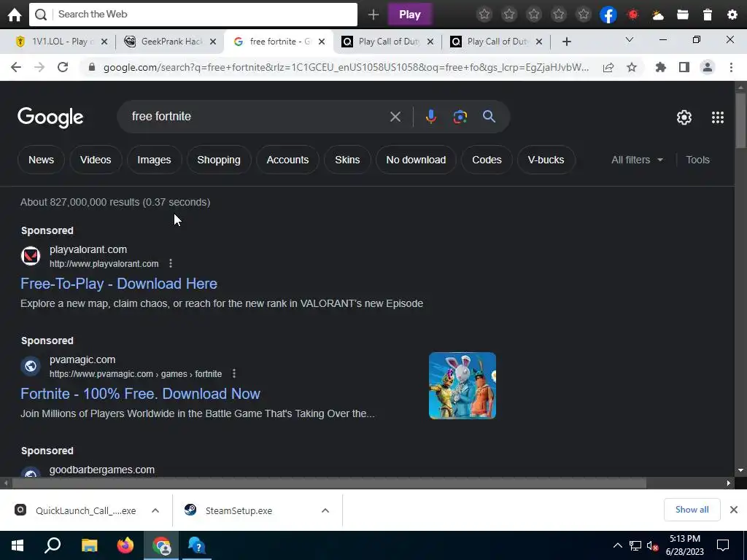Open Fortnite - 100% Free. Download Now link
The height and width of the screenshot is (560, 747).
click(x=140, y=394)
